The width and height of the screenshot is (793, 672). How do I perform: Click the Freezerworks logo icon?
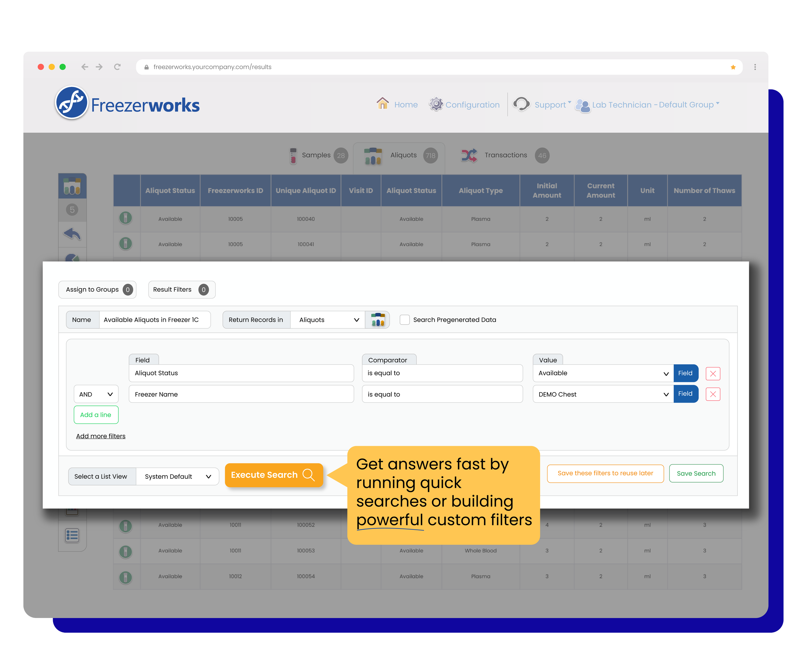[72, 103]
